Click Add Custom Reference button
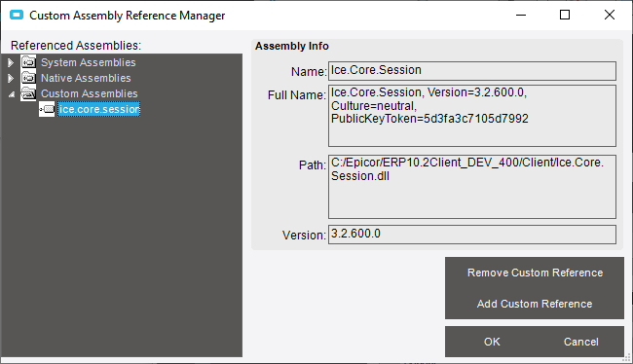Viewport: 633px width, 364px height. point(535,304)
